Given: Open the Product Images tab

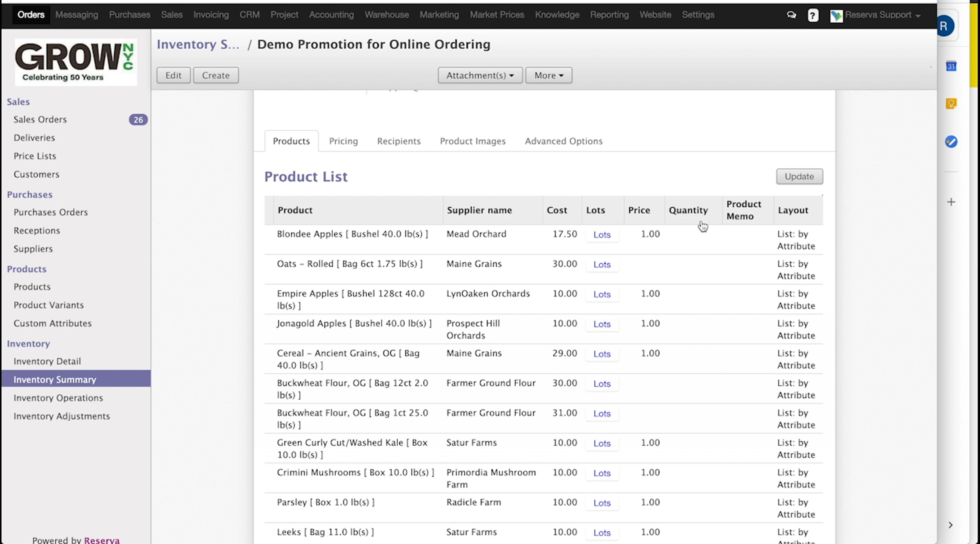Looking at the screenshot, I should point(472,141).
